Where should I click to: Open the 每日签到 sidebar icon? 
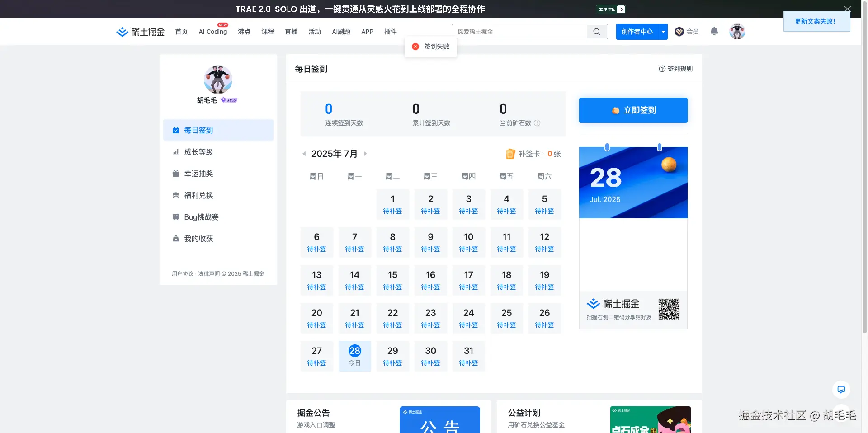[175, 130]
